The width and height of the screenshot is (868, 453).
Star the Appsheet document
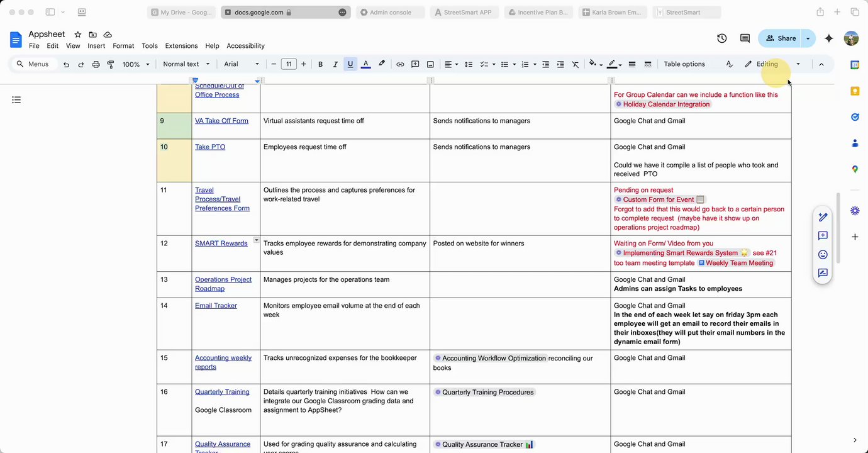click(78, 35)
